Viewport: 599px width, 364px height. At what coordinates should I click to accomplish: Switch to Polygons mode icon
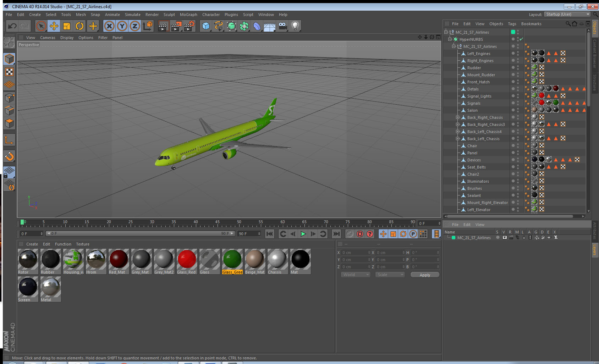(9, 123)
